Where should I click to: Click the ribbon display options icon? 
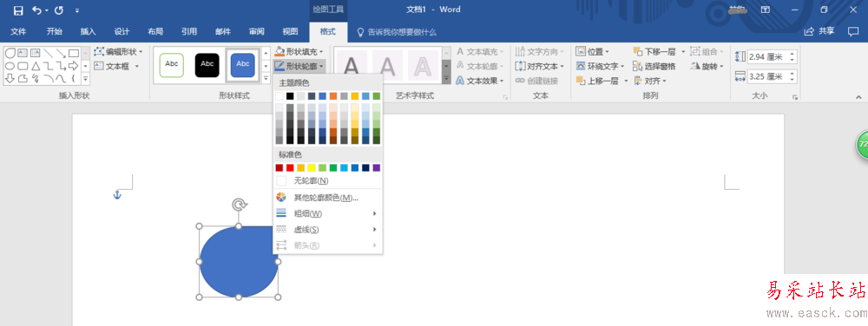[x=765, y=10]
